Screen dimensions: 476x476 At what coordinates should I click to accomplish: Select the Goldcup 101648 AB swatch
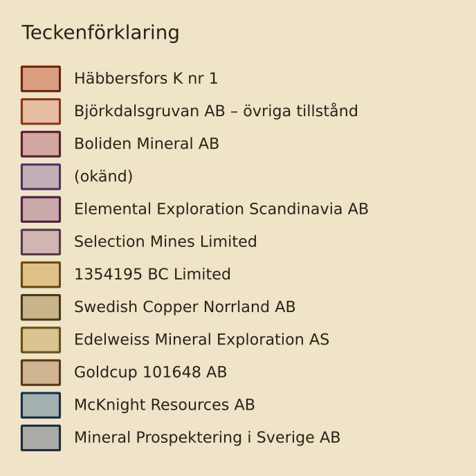pos(41,372)
